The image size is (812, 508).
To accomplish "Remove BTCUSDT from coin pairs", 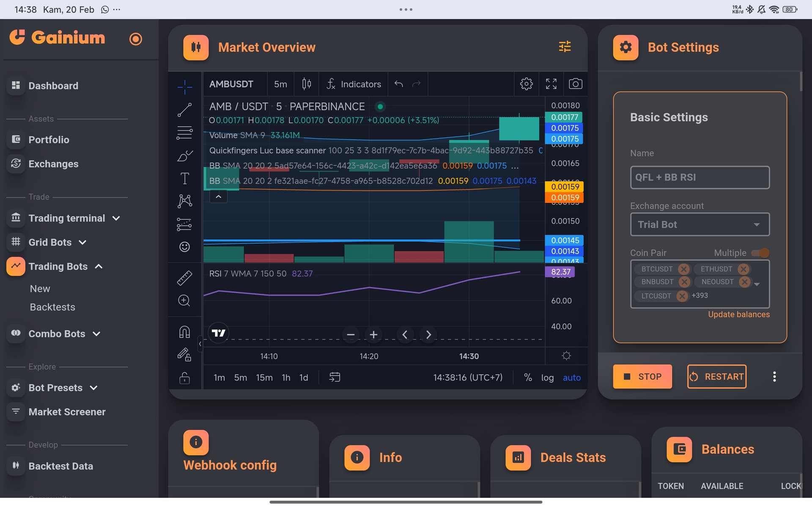I will (x=683, y=269).
